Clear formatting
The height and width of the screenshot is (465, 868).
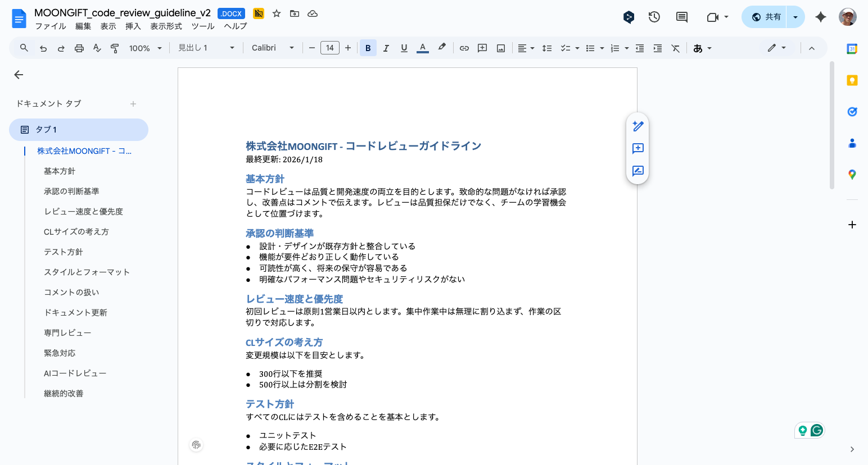pos(676,48)
